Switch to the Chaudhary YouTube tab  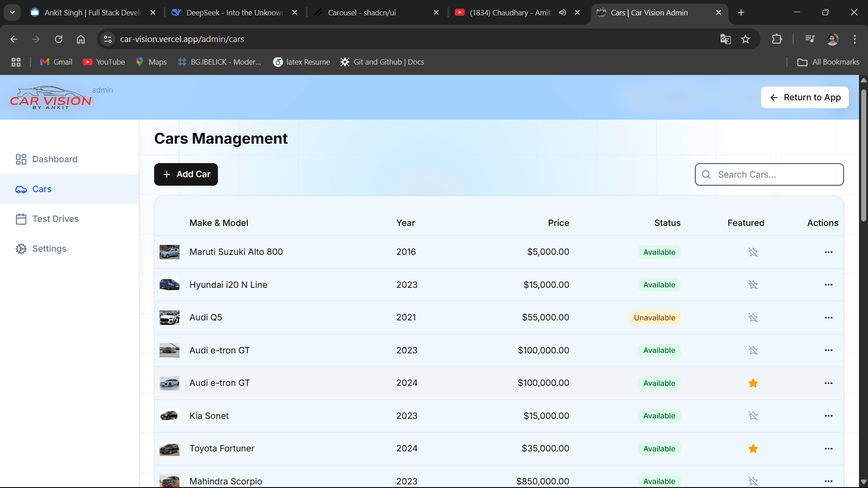pyautogui.click(x=518, y=13)
